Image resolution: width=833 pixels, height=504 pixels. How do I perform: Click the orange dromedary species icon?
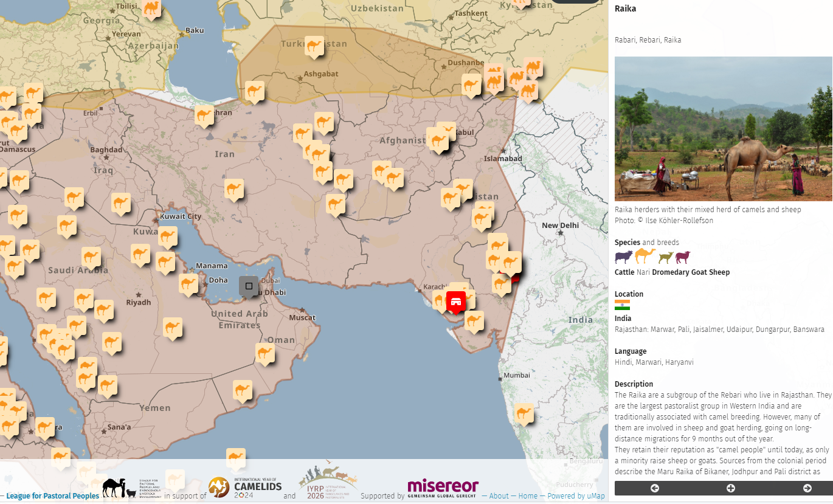645,256
